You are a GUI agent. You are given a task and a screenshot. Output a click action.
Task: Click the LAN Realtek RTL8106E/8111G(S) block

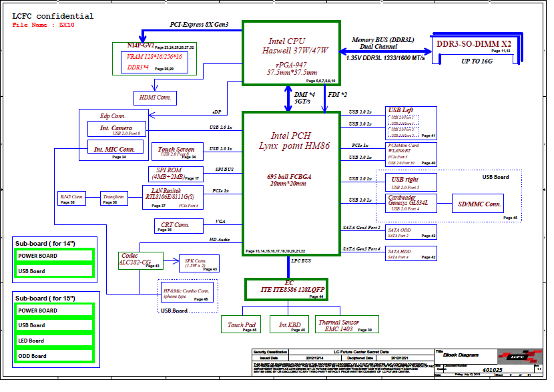(172, 197)
